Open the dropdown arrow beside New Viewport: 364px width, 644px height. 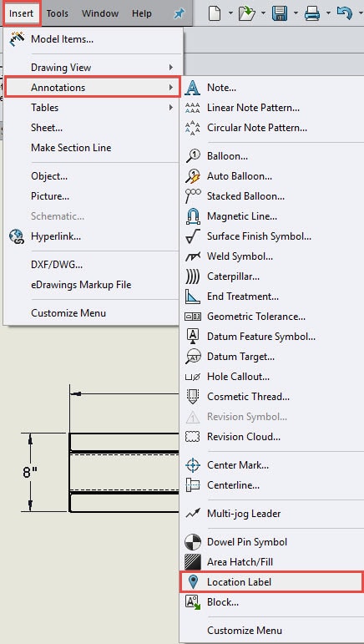(230, 13)
